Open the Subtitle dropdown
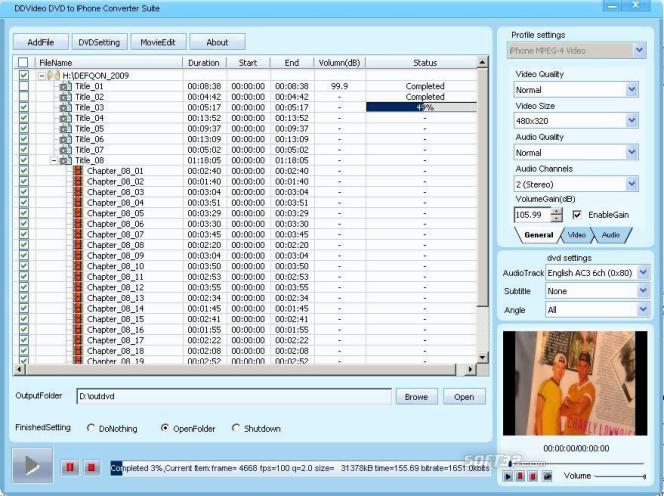 (x=643, y=291)
